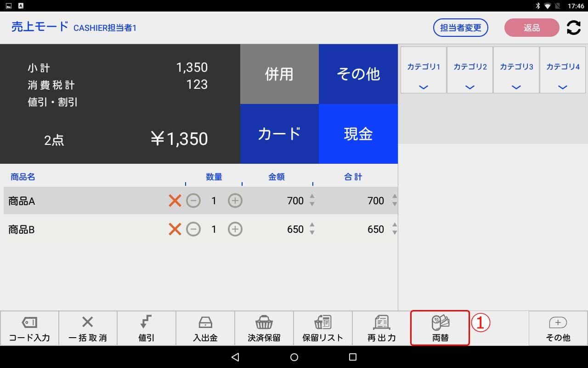Select the 商品B row
The image size is (588, 368).
click(x=201, y=229)
